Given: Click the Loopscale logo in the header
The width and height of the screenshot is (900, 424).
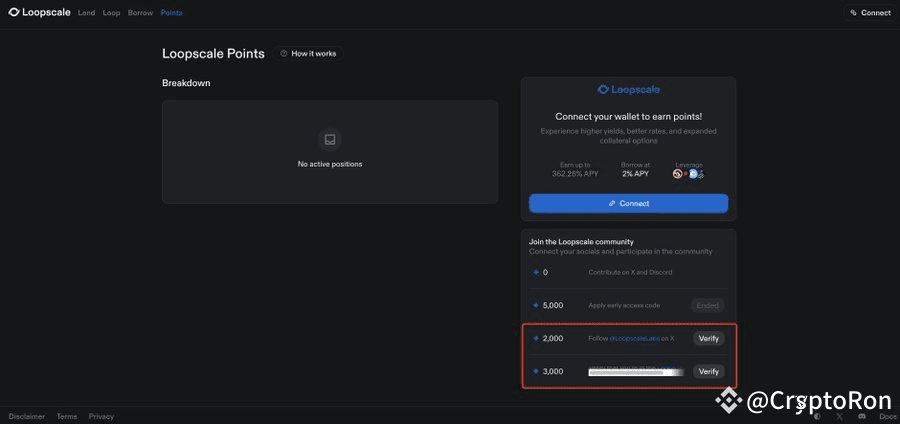Looking at the screenshot, I should [x=38, y=13].
